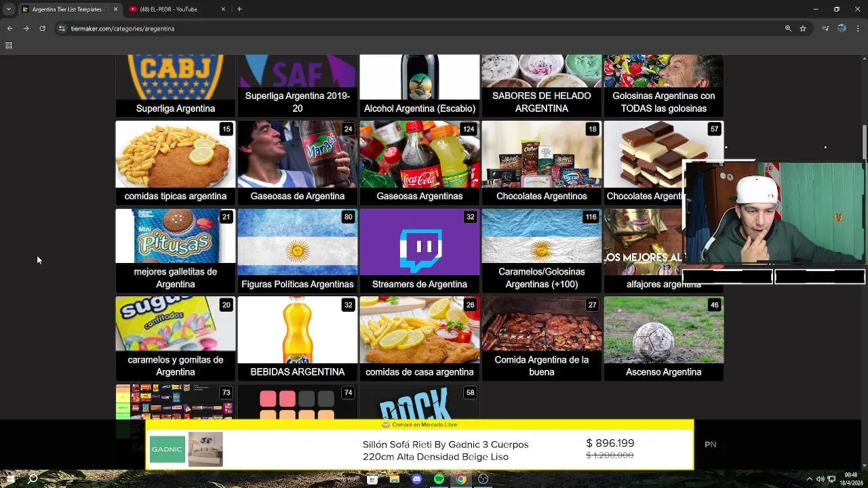Open Discord from taskbar

[417, 479]
